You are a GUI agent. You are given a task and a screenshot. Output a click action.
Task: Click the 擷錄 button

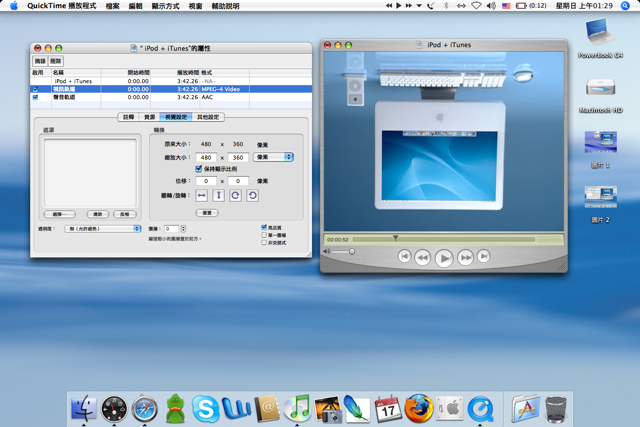[x=40, y=61]
